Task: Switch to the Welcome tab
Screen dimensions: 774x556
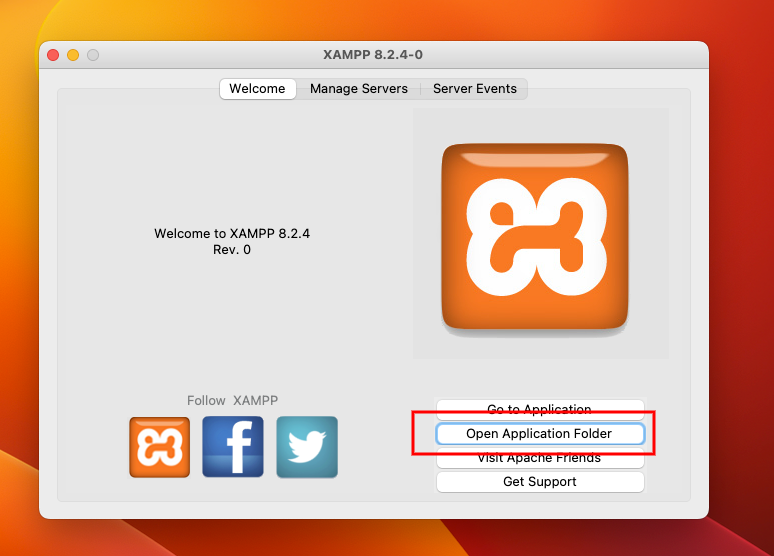Action: coord(257,89)
